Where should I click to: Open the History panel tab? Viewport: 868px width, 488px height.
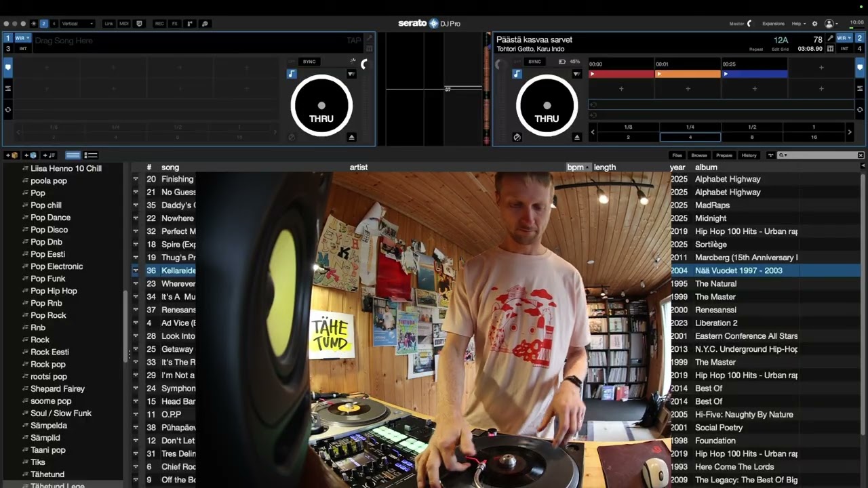coord(749,155)
